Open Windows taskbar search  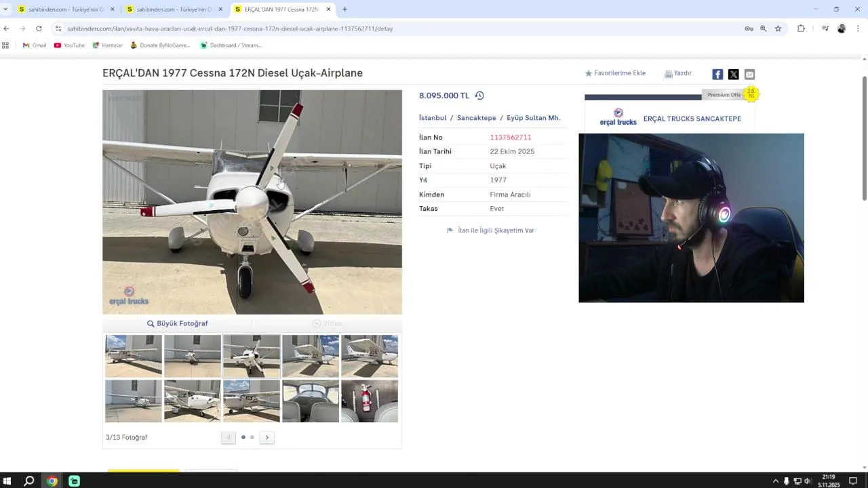click(29, 481)
